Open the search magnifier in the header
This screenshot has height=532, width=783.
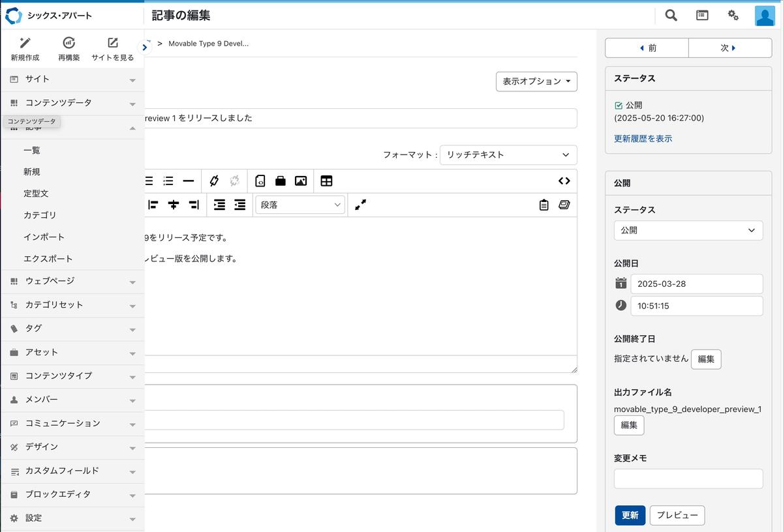point(671,15)
